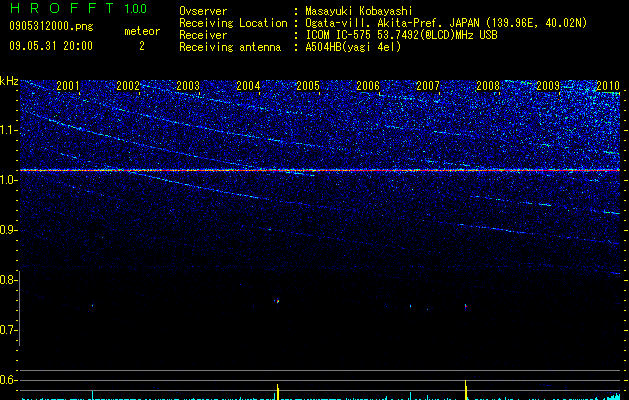Click the 2005 time marker label
The height and width of the screenshot is (400, 629).
coord(308,85)
